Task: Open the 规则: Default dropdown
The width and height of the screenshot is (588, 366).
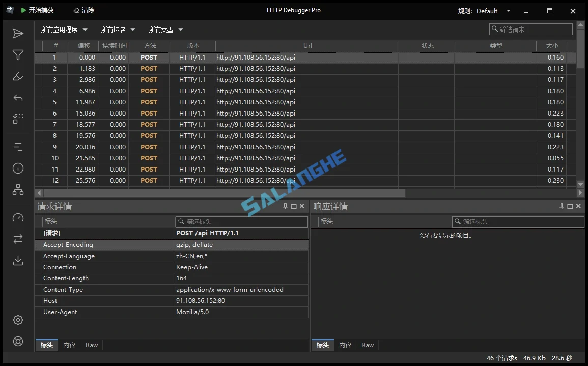Action: pos(484,11)
